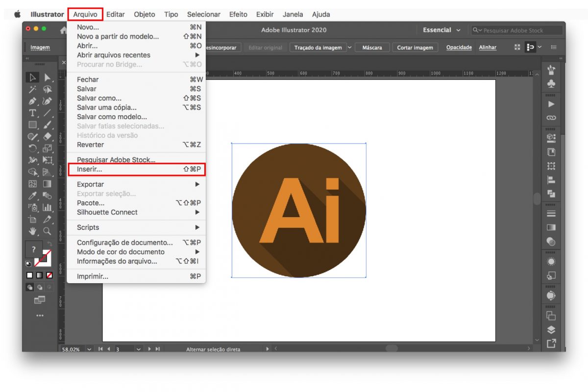Screen dimensions: 588x392
Task: Select the Perspective Grid tool
Action: tap(47, 172)
